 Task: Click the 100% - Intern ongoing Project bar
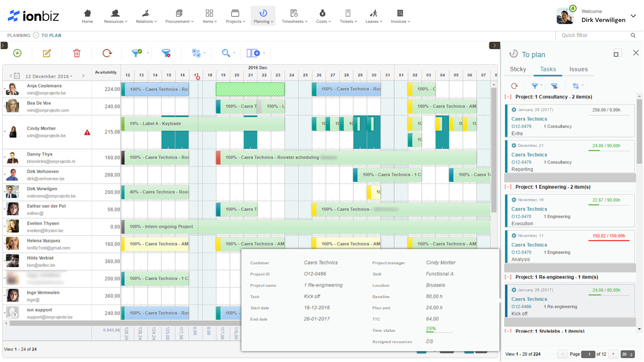[306, 227]
